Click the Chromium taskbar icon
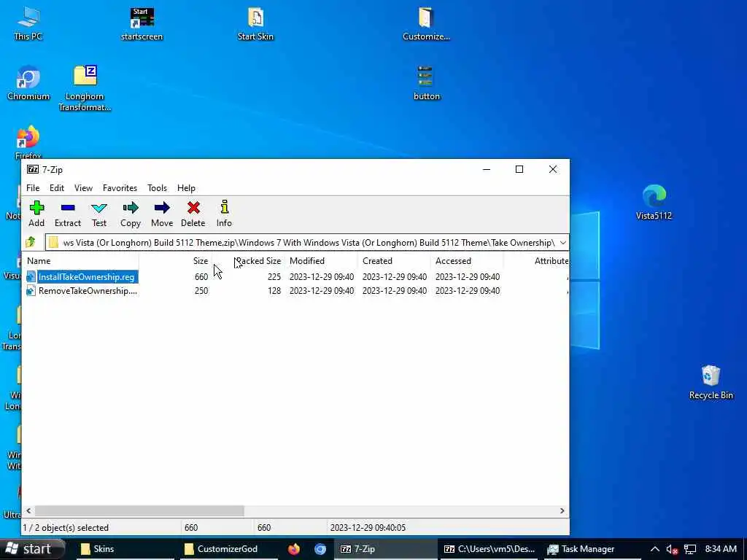 [320, 549]
